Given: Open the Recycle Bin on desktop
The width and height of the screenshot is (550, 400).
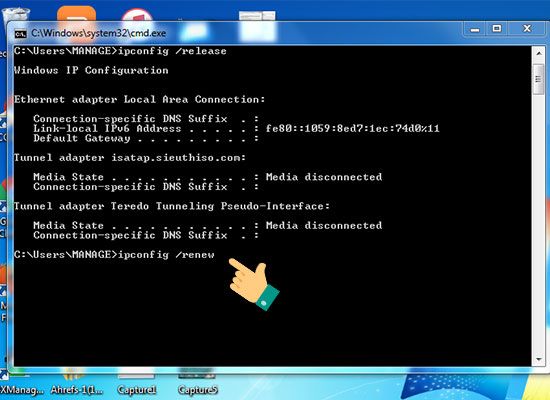Looking at the screenshot, I should pyautogui.click(x=16, y=15).
